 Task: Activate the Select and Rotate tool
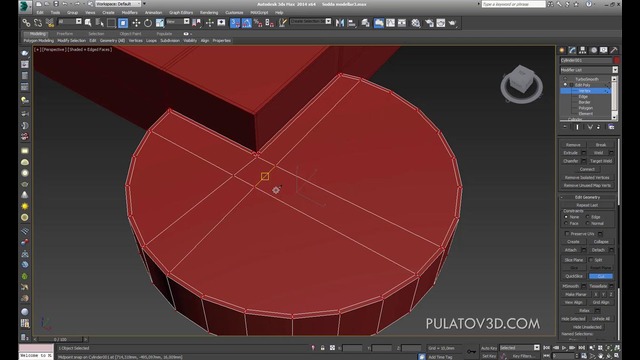pos(148,23)
